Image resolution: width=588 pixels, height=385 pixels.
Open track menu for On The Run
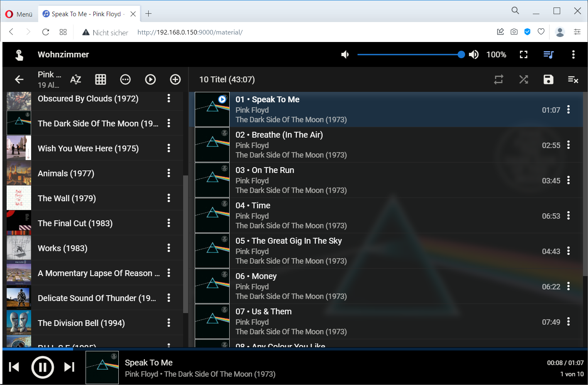568,180
